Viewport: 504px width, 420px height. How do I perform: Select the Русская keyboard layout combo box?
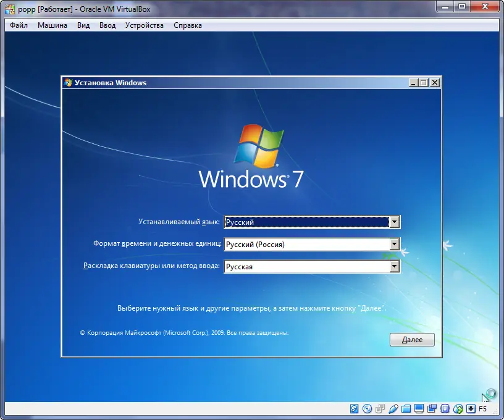tap(312, 266)
